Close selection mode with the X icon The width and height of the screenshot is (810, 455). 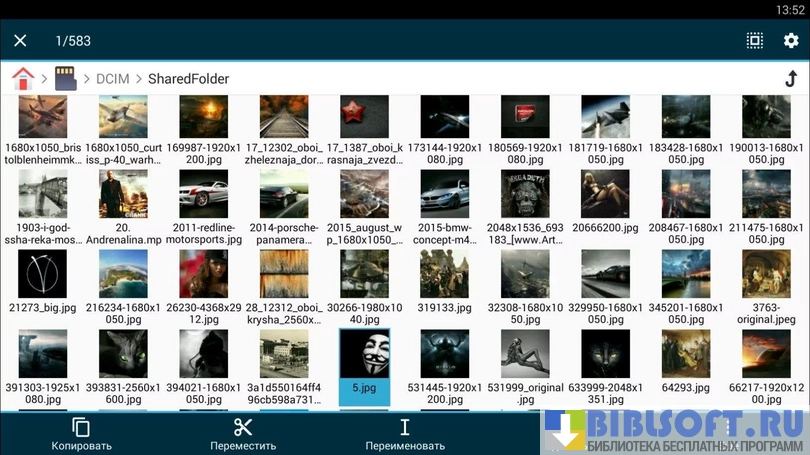click(x=20, y=41)
